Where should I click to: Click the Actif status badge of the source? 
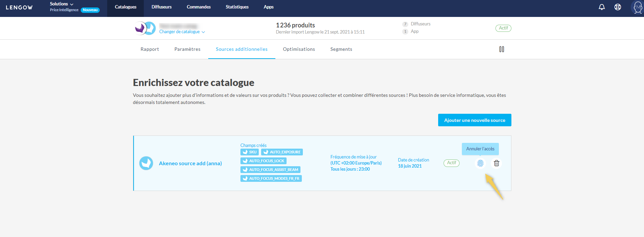click(451, 163)
